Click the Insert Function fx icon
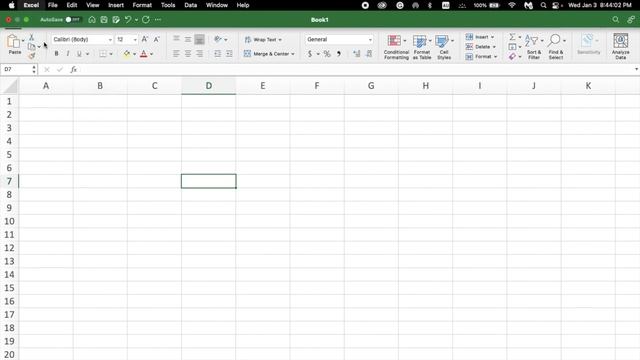 73,69
